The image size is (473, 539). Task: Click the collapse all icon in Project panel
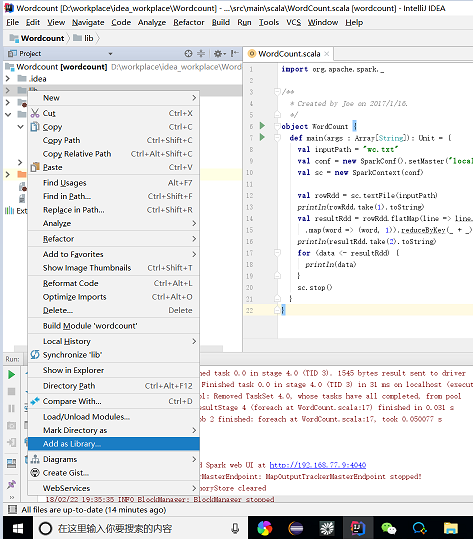(201, 54)
